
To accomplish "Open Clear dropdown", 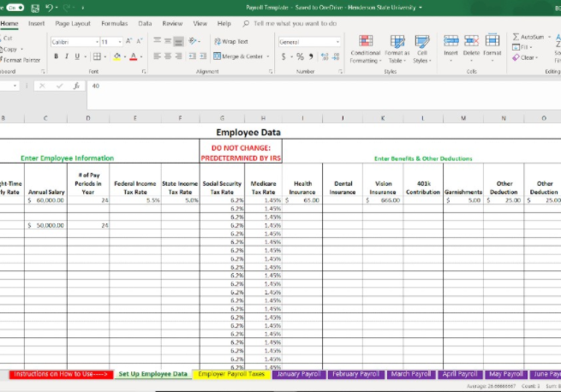I will [525, 57].
